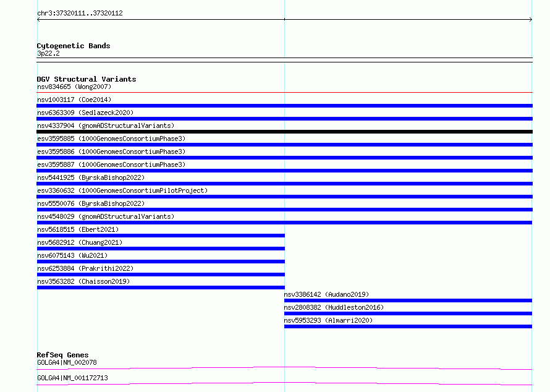Open variant nsv5953293 (Almarri2020)
Image resolution: width=550 pixels, height=392 pixels.
click(328, 320)
